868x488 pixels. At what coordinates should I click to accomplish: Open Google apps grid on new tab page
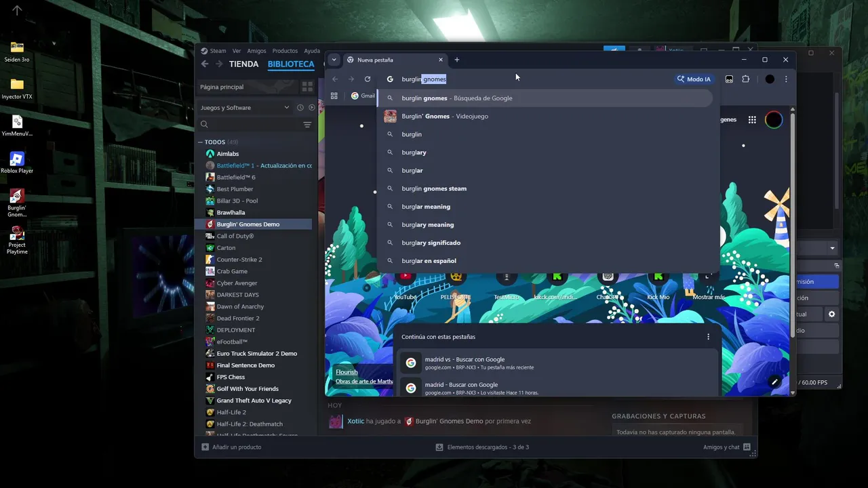pyautogui.click(x=752, y=120)
